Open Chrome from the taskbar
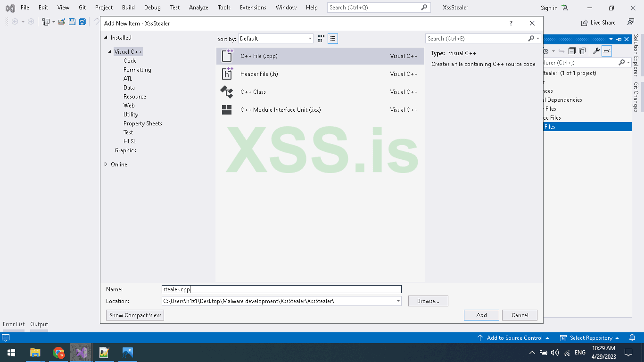 tap(58, 353)
